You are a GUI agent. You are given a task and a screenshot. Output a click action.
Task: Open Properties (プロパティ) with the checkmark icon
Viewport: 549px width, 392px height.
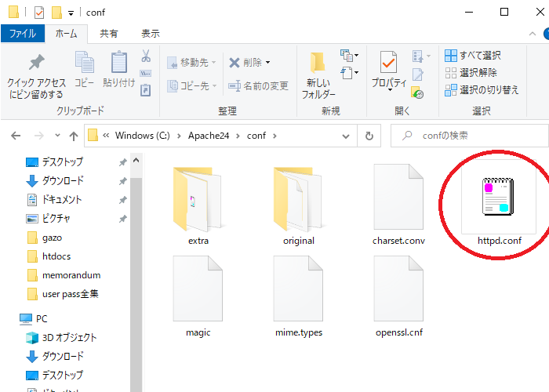(x=388, y=69)
